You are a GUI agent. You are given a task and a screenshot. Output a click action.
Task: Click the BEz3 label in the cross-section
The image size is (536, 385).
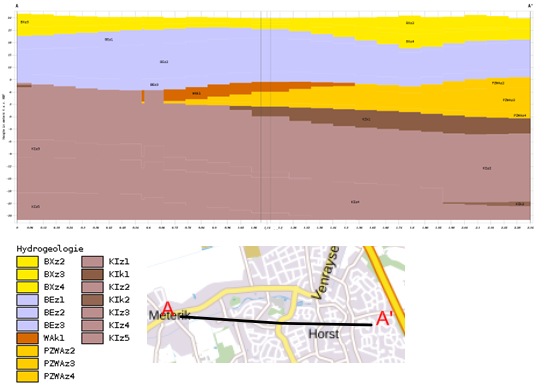[154, 84]
